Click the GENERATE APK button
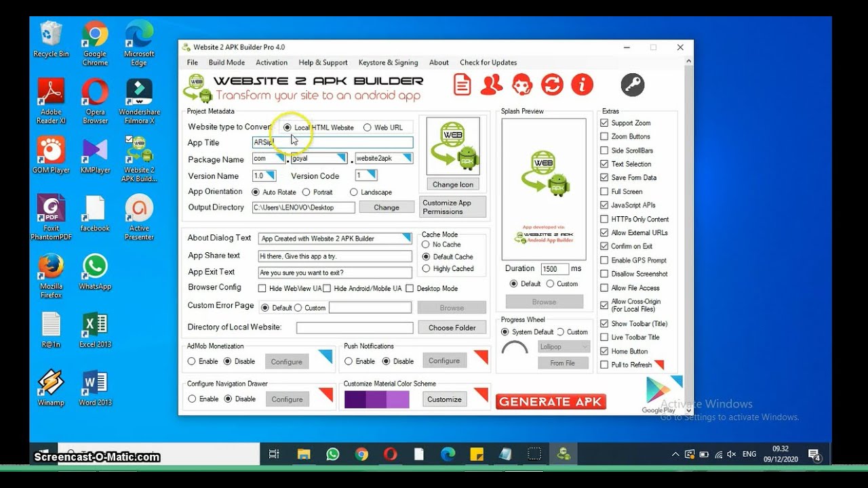Viewport: 868px width, 488px height. [x=551, y=402]
